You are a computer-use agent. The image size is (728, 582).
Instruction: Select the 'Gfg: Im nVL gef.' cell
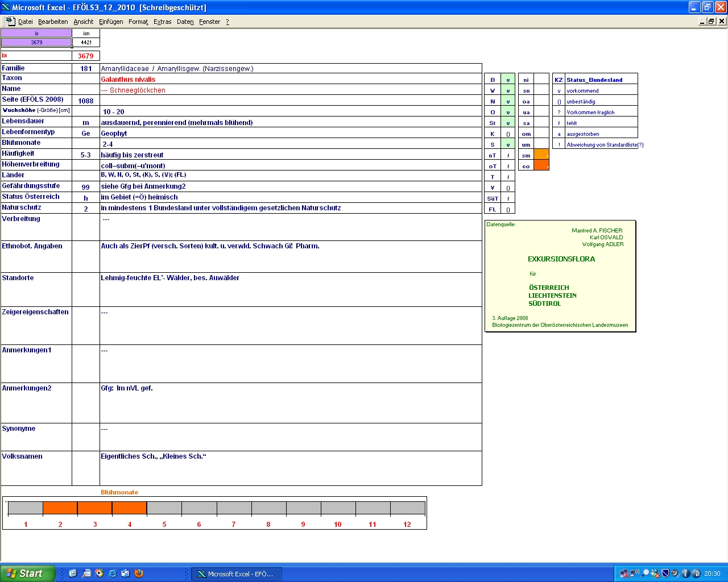click(x=291, y=403)
